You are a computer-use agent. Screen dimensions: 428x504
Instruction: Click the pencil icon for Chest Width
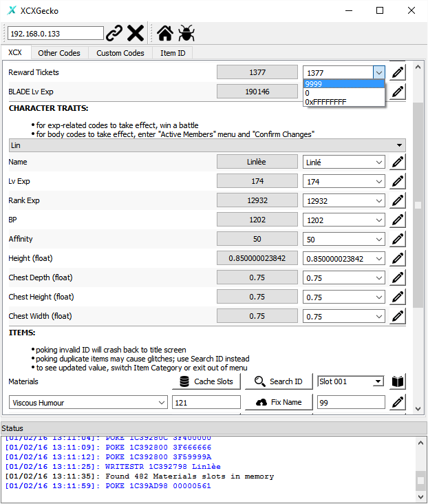tap(398, 316)
